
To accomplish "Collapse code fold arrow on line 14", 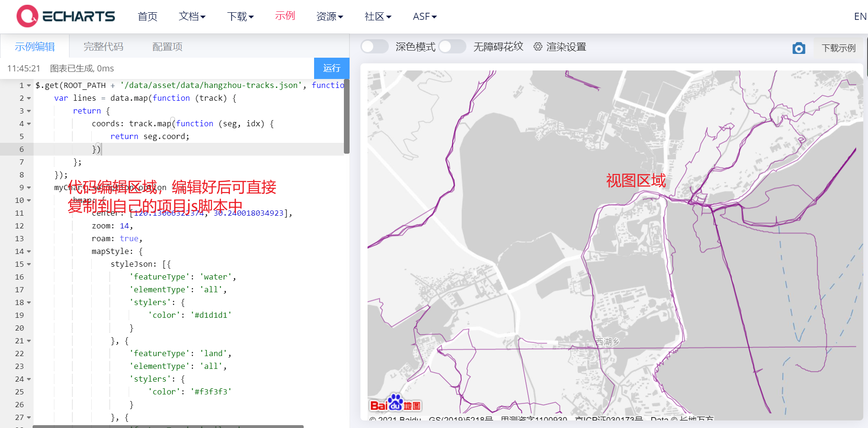I will 29,252.
